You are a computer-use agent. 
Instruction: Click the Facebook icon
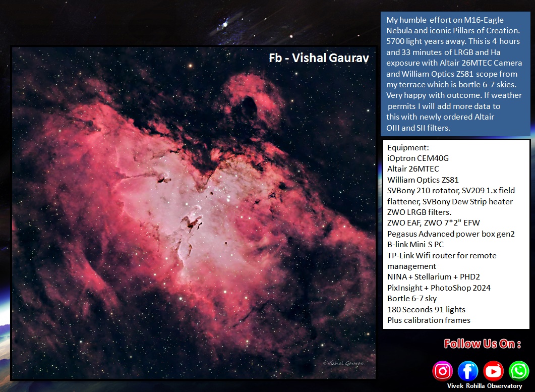coord(468,371)
